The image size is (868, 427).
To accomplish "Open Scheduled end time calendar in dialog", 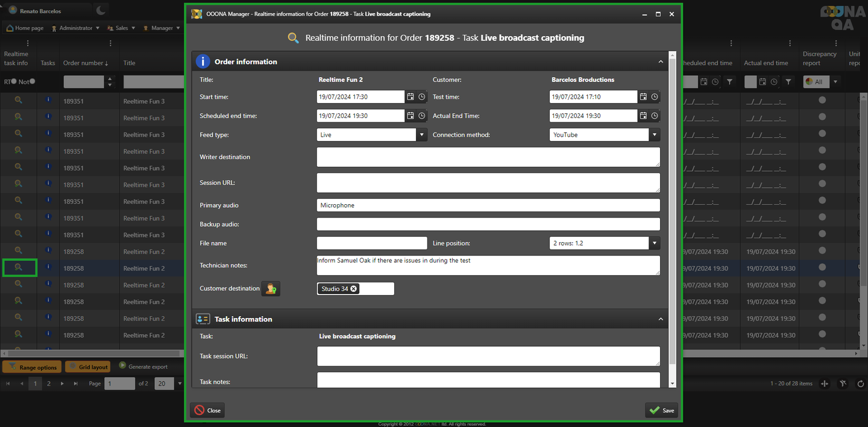I will (410, 116).
